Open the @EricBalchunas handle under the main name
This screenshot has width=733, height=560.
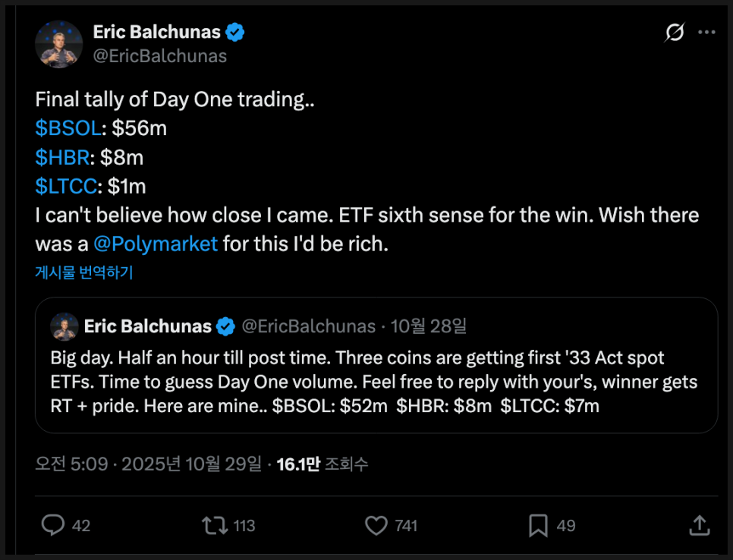pyautogui.click(x=159, y=56)
